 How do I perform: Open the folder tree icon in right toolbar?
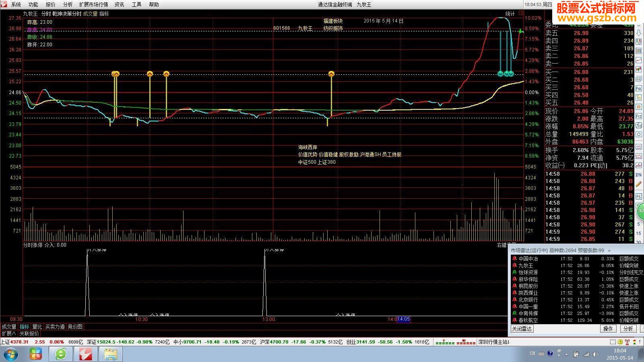(x=638, y=98)
